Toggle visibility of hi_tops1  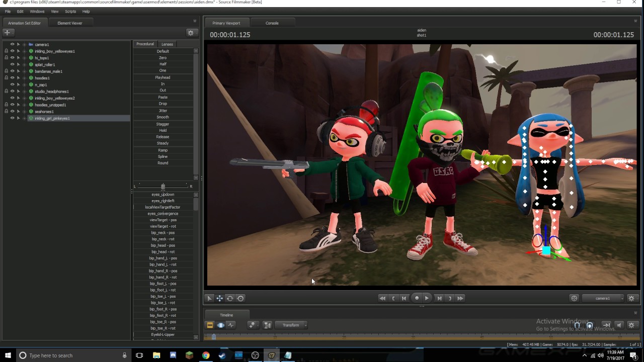(12, 58)
